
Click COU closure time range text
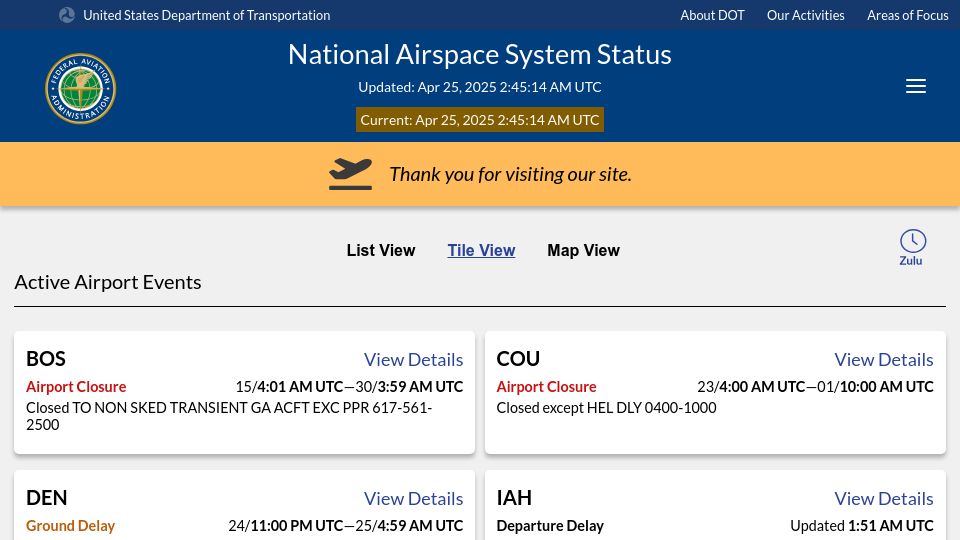tap(815, 387)
